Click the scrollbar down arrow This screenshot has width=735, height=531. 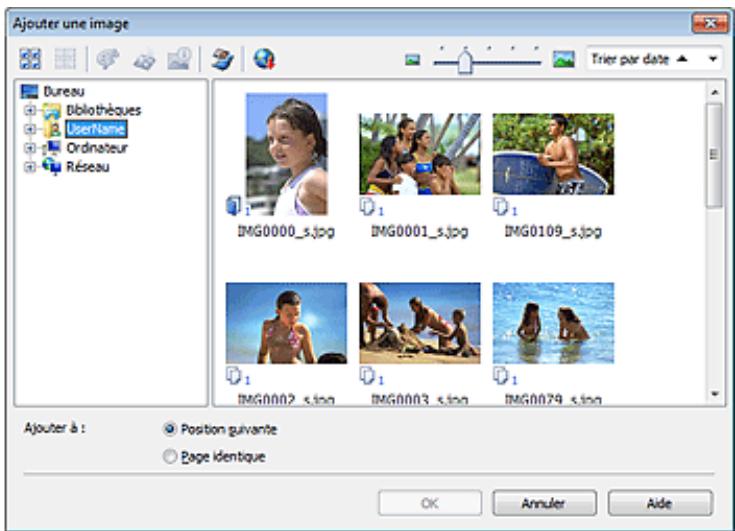[714, 394]
